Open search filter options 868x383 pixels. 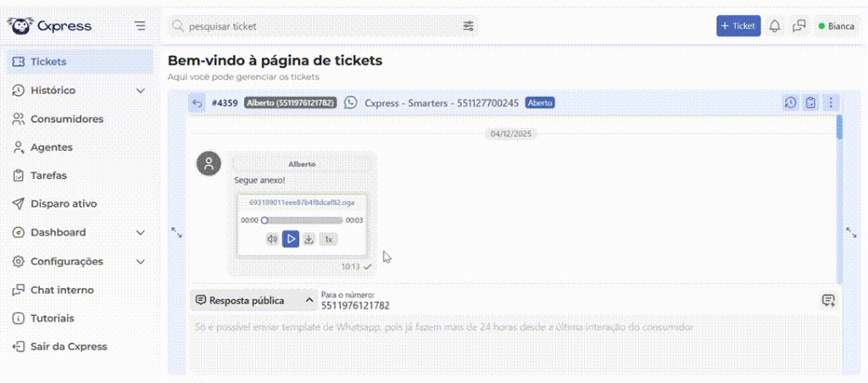tap(469, 26)
